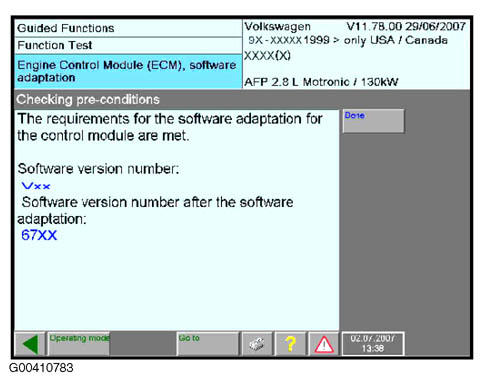Click Software version number after adaptation label

coord(155,210)
